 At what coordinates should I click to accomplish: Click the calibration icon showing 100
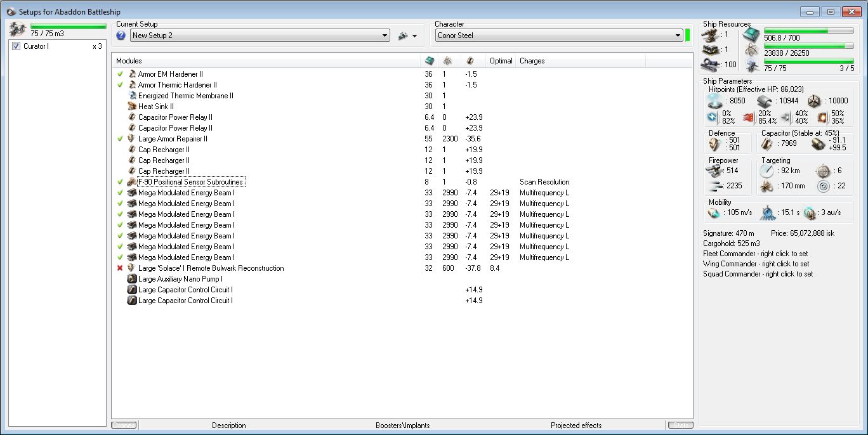711,65
